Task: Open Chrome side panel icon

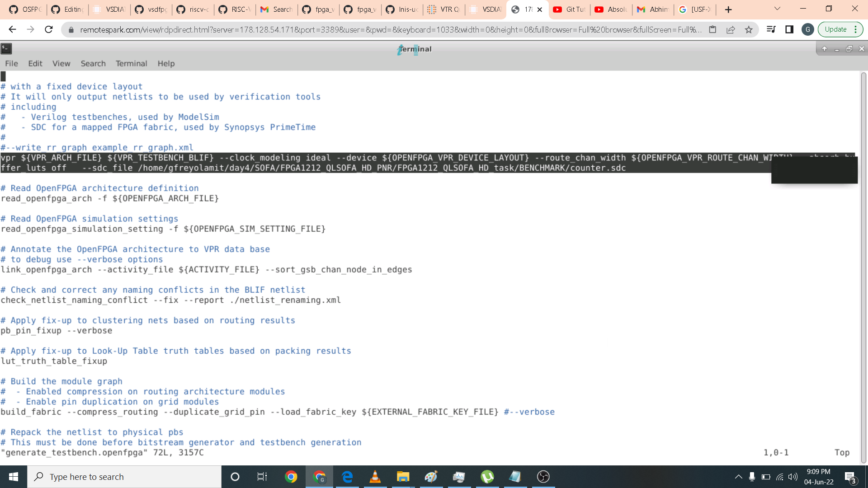Action: click(789, 30)
